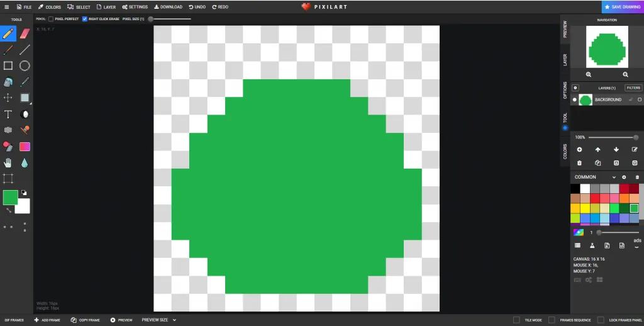Select the Pencil tool
Image resolution: width=644 pixels, height=326 pixels.
point(8,33)
